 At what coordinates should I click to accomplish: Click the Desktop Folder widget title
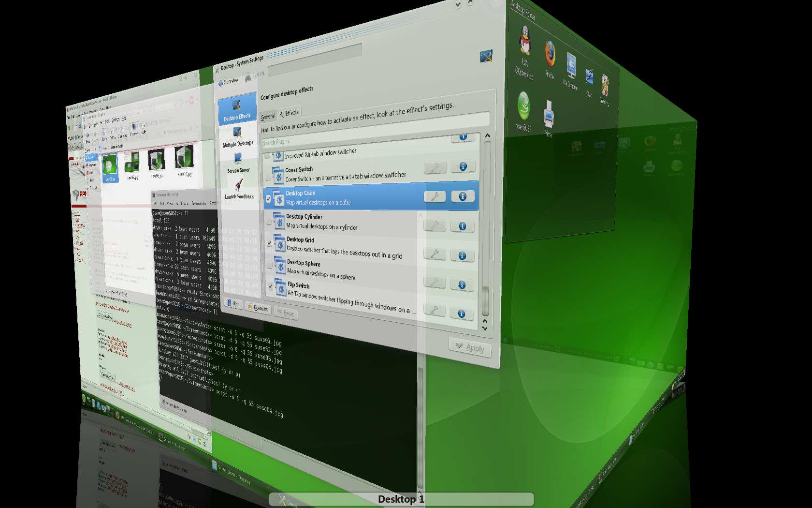pos(523,10)
